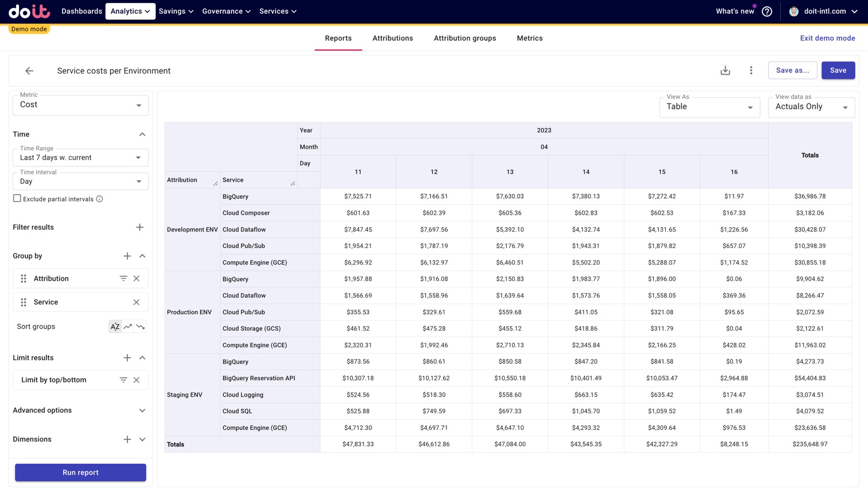868x496 pixels.
Task: Click the download report icon
Action: pyautogui.click(x=725, y=71)
